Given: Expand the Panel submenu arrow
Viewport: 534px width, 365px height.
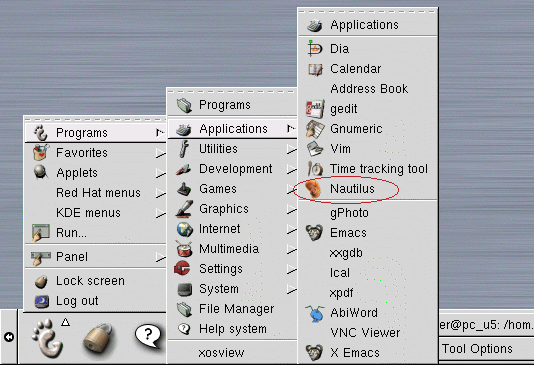Looking at the screenshot, I should coord(160,257).
